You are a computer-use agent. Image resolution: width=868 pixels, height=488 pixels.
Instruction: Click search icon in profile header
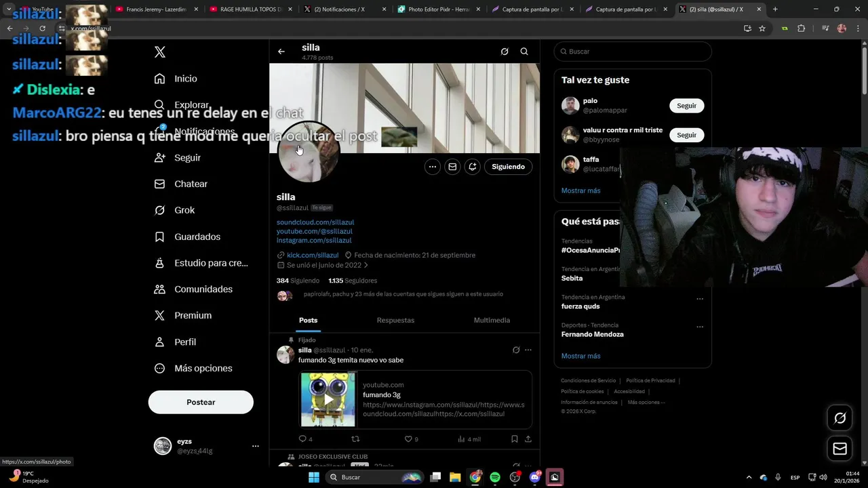(524, 52)
